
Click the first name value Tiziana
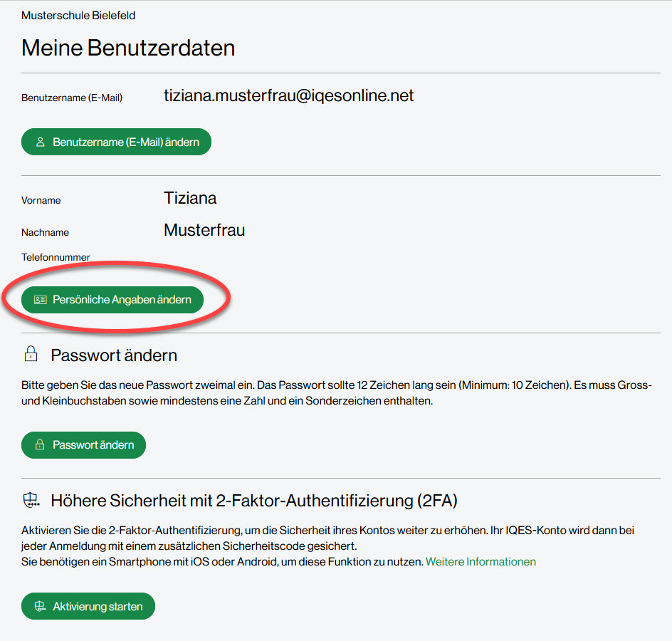point(190,198)
